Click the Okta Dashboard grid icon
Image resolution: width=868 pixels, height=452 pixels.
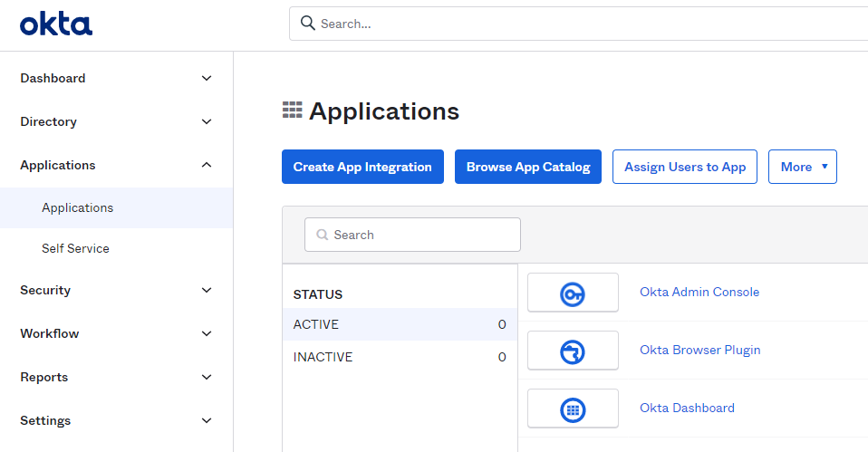pos(573,409)
